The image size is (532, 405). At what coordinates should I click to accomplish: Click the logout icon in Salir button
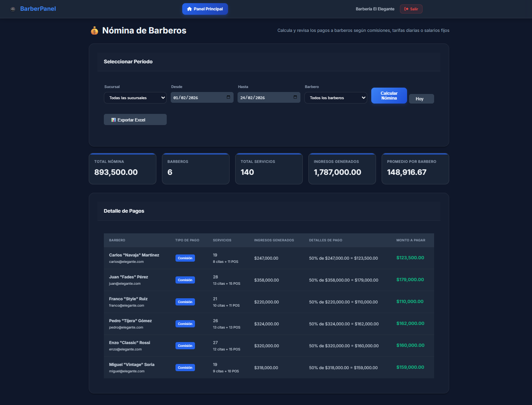coord(406,9)
